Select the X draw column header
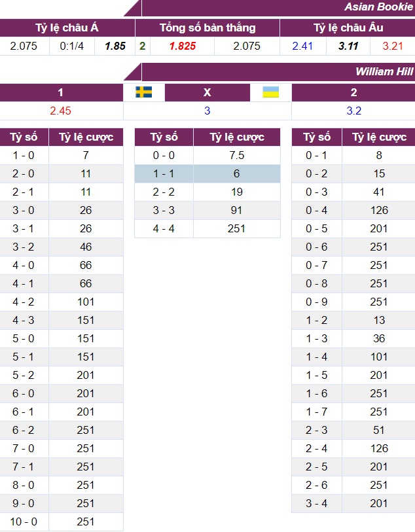This screenshot has height=532, width=415. tap(207, 92)
